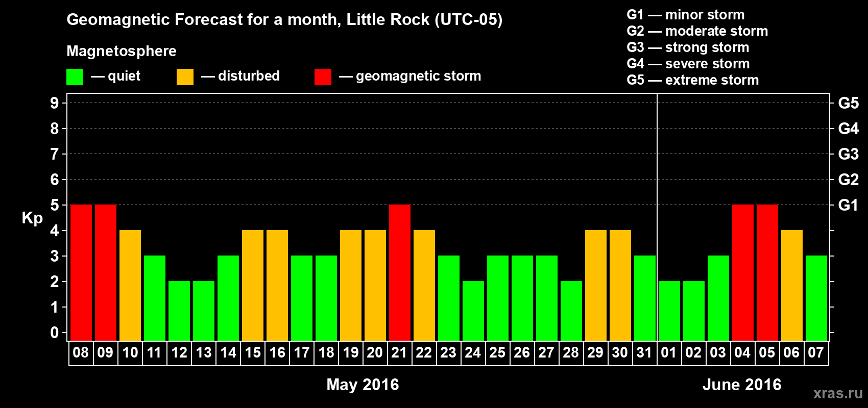Click the date label 20

point(375,353)
